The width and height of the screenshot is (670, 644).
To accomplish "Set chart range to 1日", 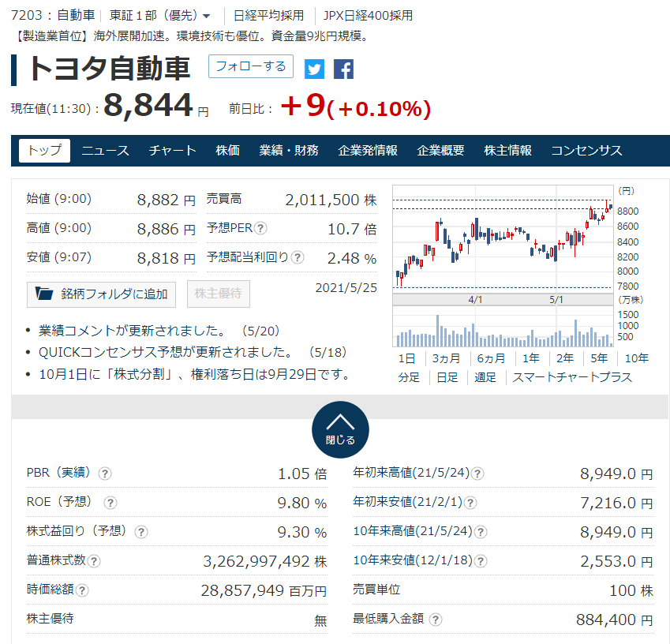I will coord(406,358).
